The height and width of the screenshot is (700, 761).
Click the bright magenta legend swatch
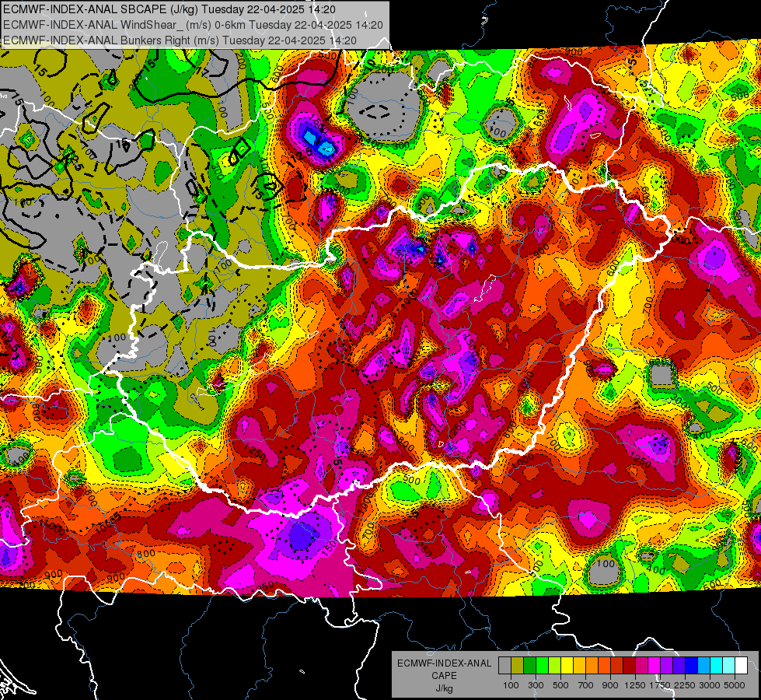(x=655, y=665)
